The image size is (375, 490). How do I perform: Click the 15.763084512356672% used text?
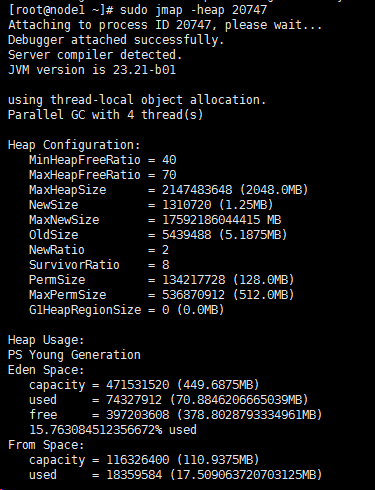click(113, 430)
